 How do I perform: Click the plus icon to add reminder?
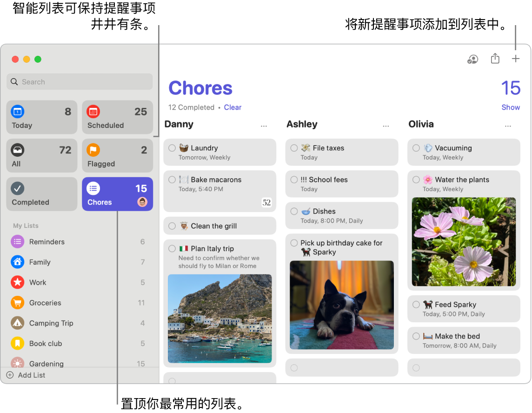click(515, 59)
